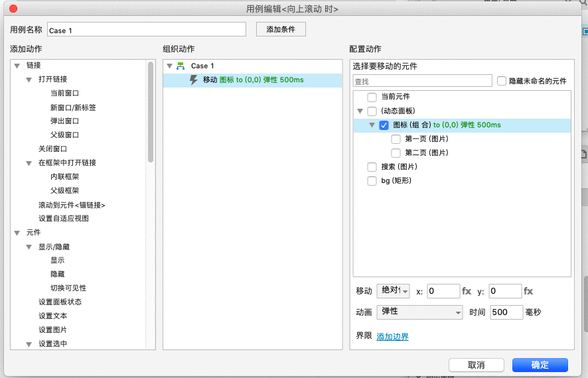Select the 切换可见性 action

(68, 288)
